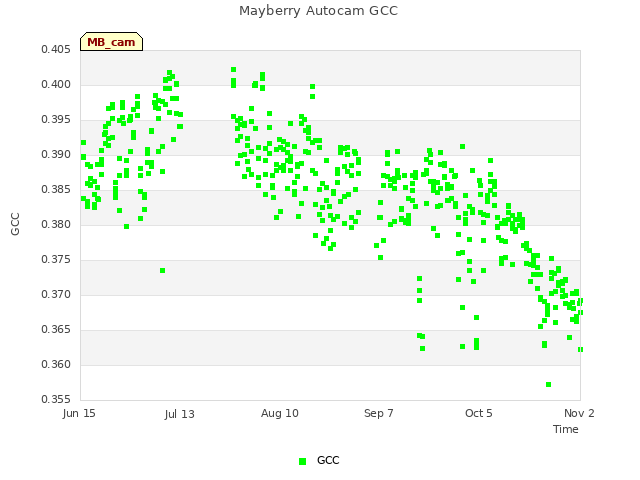The width and height of the screenshot is (640, 480).
Task: Click the Sep 7 x-axis label
Action: click(379, 413)
